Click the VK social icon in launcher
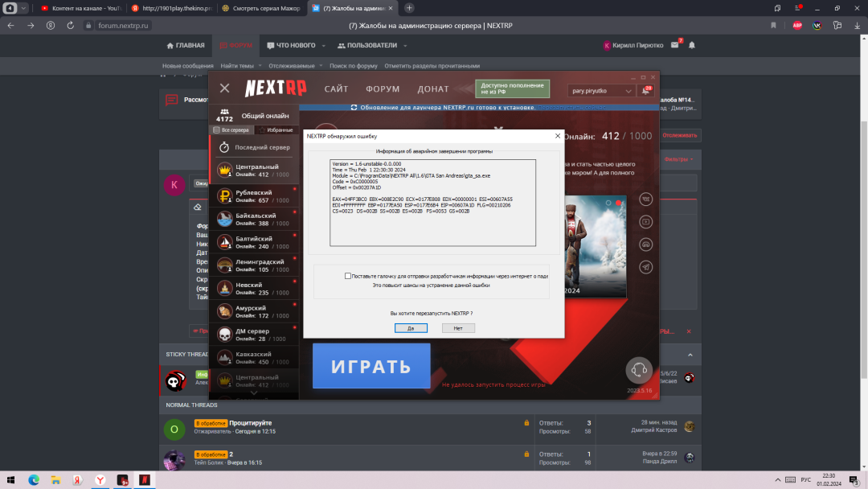The width and height of the screenshot is (868, 489). (x=646, y=199)
